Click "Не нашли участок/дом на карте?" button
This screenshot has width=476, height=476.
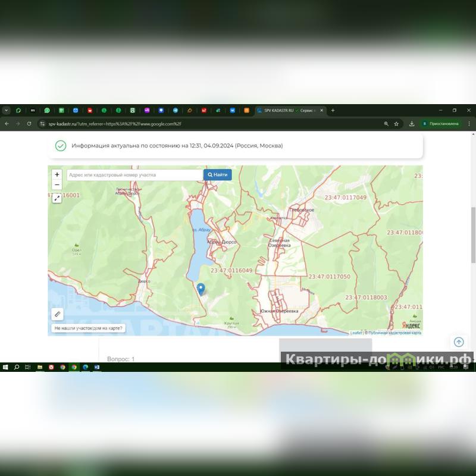tap(88, 328)
